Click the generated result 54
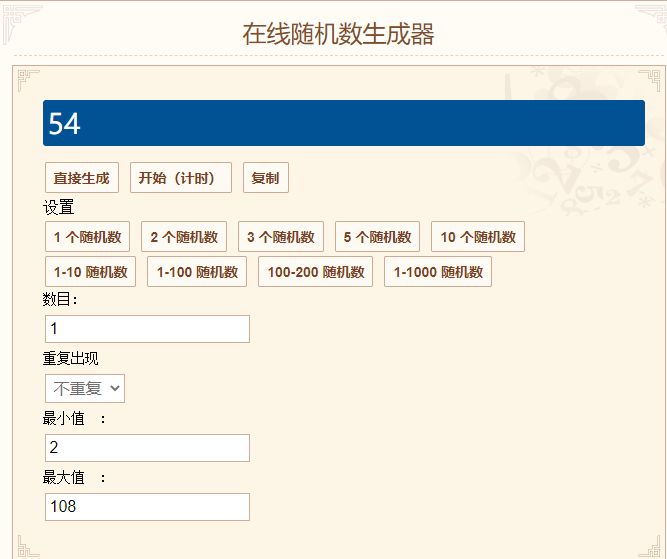This screenshot has height=559, width=667. pos(64,124)
